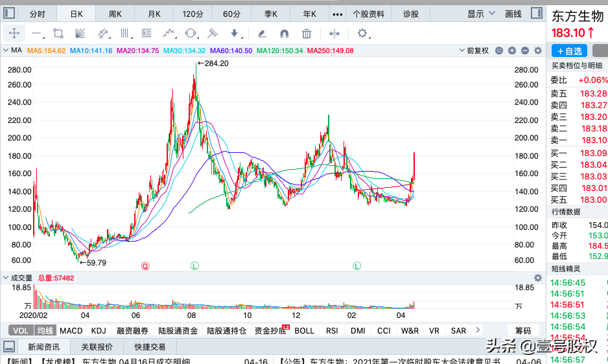Collapse the MA indicator panel
The width and height of the screenshot is (608, 364).
pos(6,50)
